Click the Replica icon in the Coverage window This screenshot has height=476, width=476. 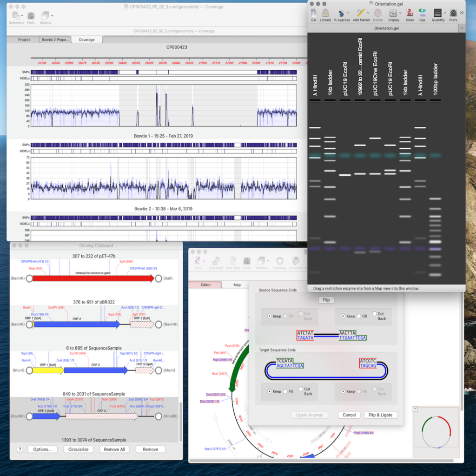click(x=45, y=15)
